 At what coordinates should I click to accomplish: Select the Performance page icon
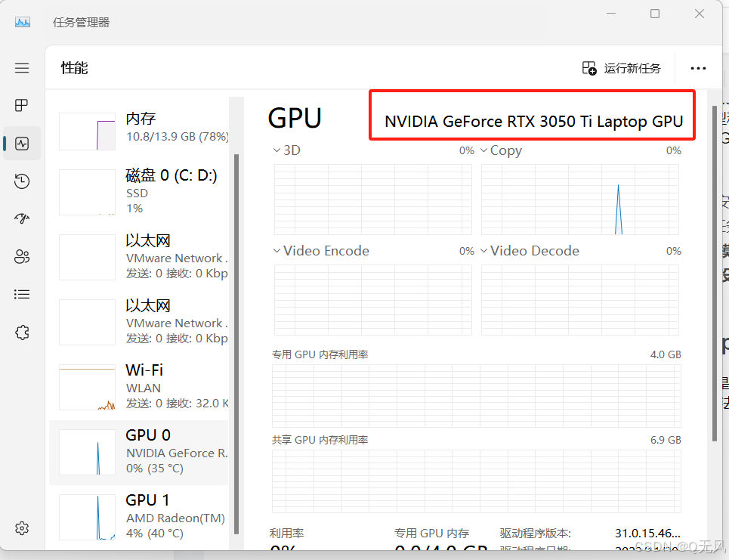click(x=22, y=144)
